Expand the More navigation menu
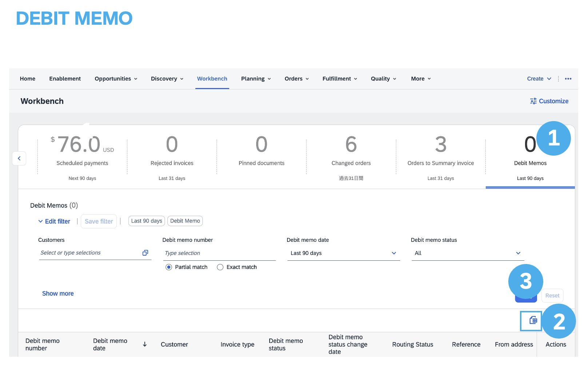 click(x=421, y=79)
